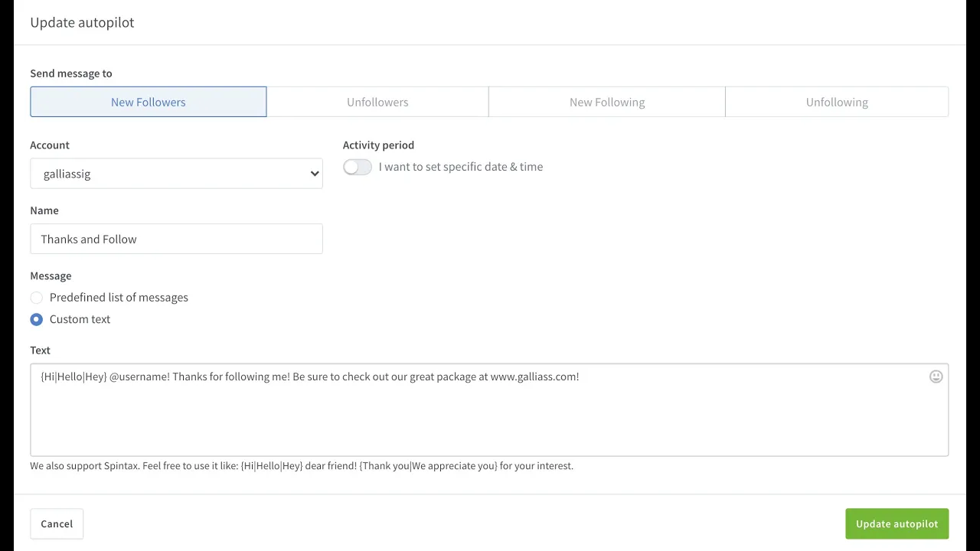Select the New Followers tab
The width and height of the screenshot is (980, 551).
(x=149, y=102)
